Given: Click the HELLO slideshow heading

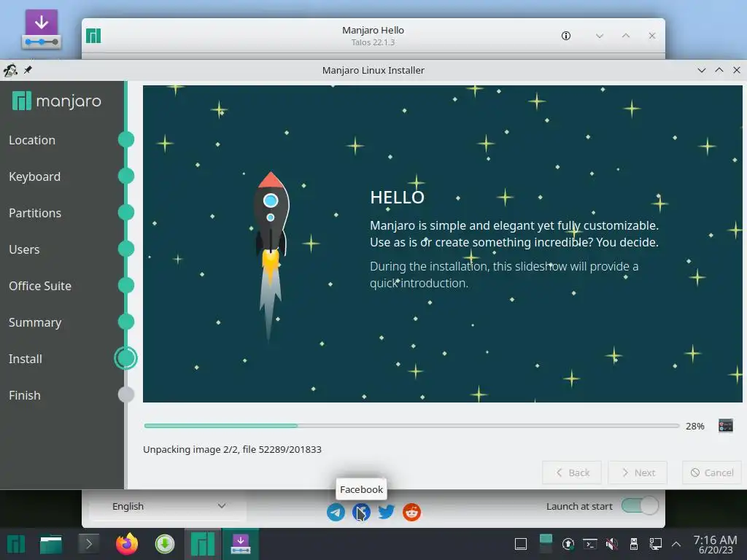Looking at the screenshot, I should 398,197.
